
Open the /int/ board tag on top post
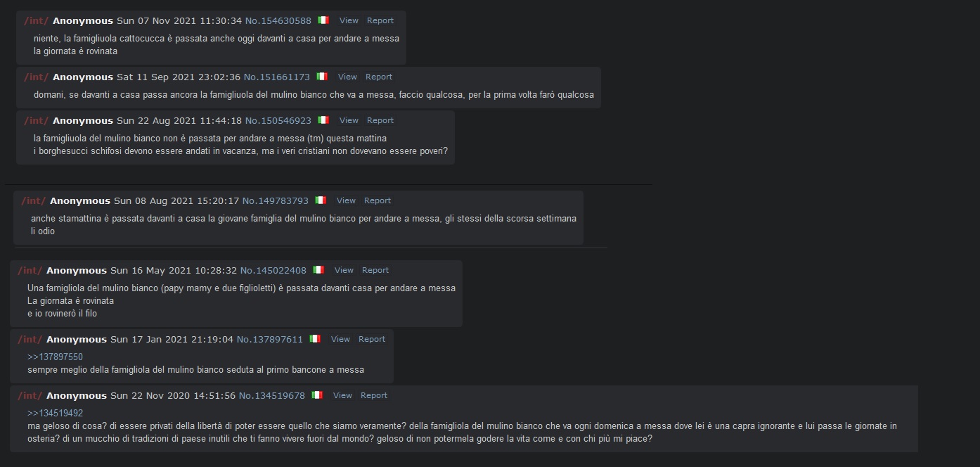(x=36, y=20)
